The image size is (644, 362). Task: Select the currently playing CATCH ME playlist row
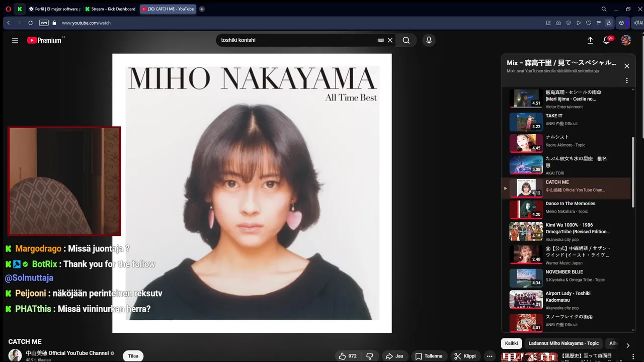click(x=567, y=188)
